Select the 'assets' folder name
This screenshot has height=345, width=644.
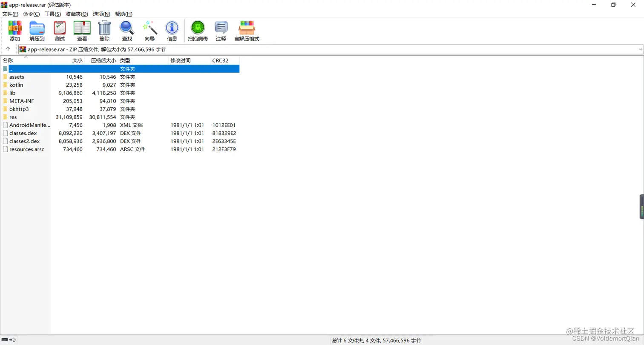(17, 77)
